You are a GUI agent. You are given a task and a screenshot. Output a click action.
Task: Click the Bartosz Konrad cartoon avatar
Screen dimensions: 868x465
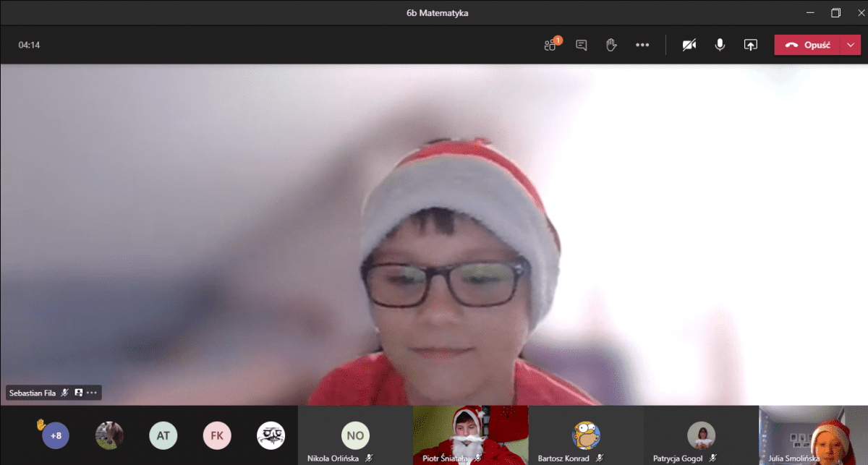pos(586,435)
